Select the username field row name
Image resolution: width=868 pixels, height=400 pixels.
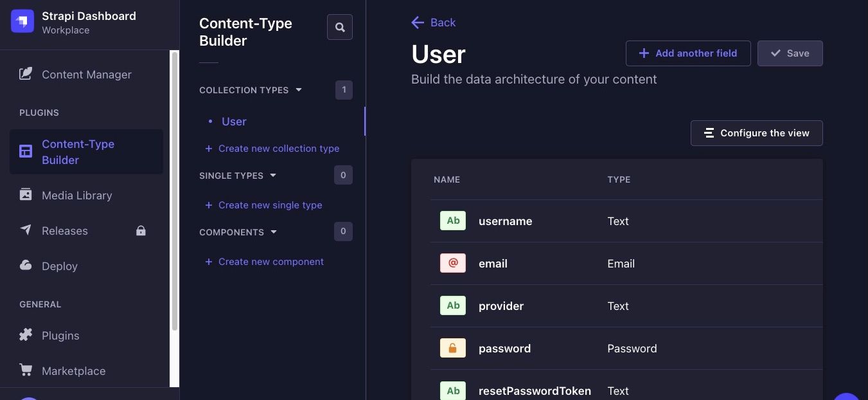[x=506, y=221]
